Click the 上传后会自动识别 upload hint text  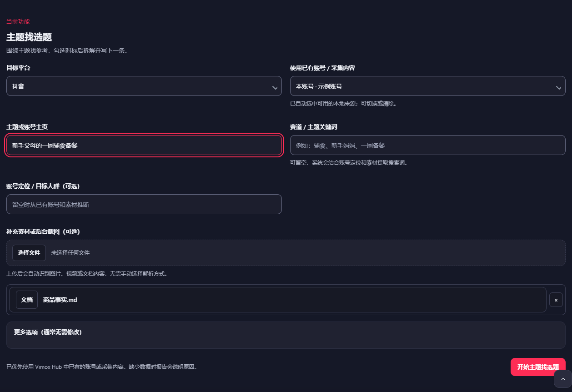pos(87,274)
